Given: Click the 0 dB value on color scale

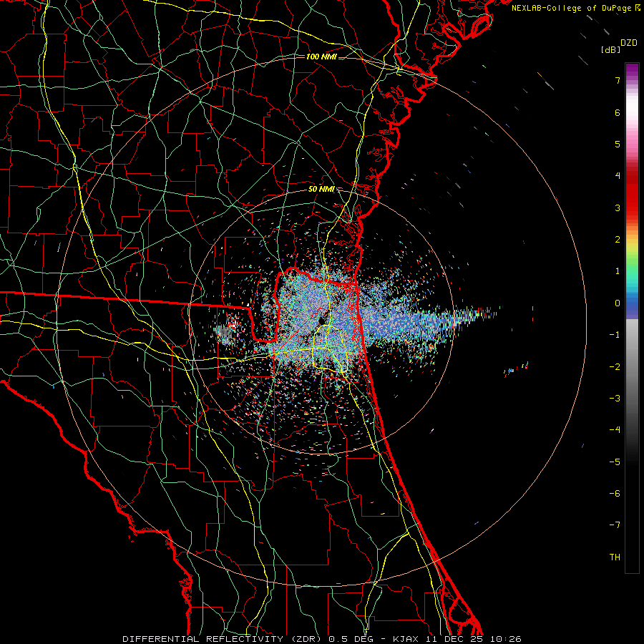Looking at the screenshot, I should [618, 303].
